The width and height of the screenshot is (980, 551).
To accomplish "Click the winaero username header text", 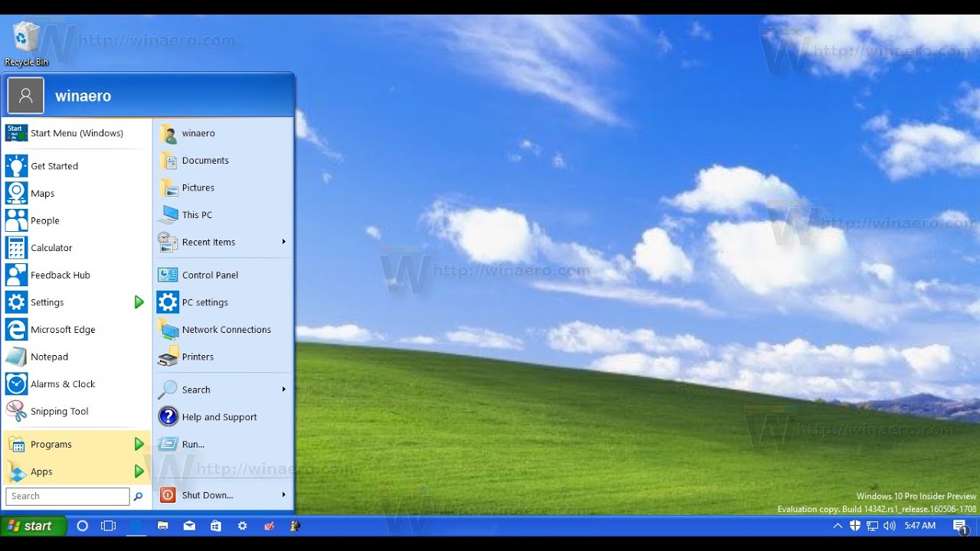I will pyautogui.click(x=83, y=96).
